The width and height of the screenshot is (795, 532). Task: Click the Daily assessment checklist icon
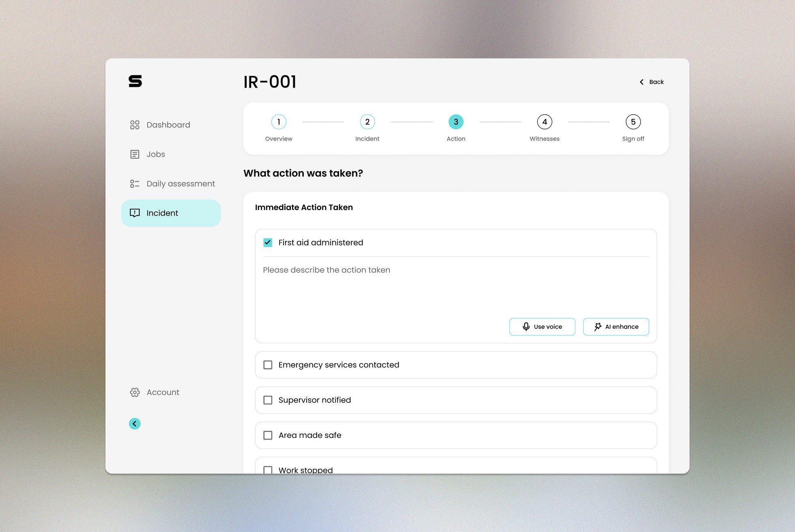pyautogui.click(x=135, y=184)
